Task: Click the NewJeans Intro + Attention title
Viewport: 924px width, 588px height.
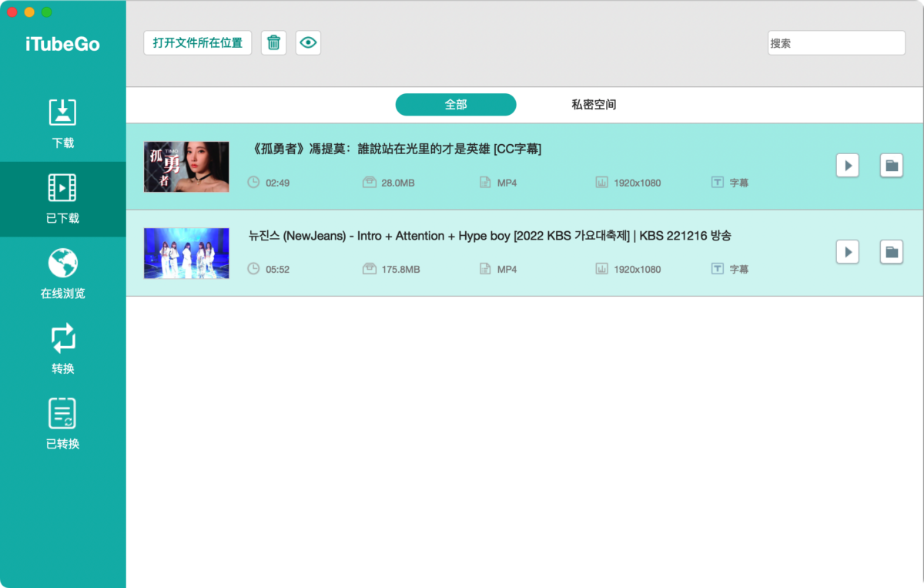Action: point(490,236)
